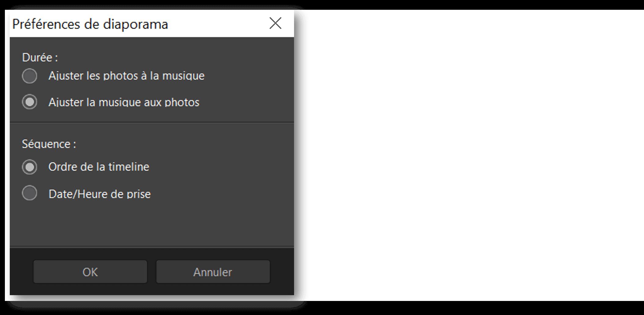The image size is (644, 315).
Task: Click the footer area left of the OK button
Action: (x=21, y=272)
